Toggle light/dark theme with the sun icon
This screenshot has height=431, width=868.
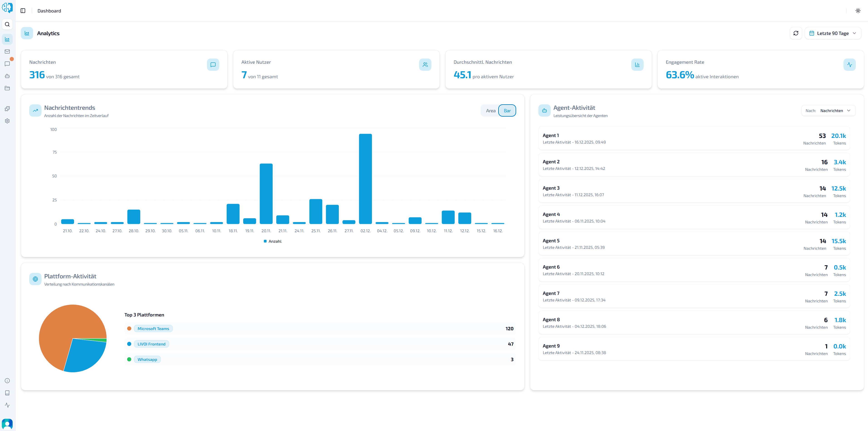click(858, 10)
